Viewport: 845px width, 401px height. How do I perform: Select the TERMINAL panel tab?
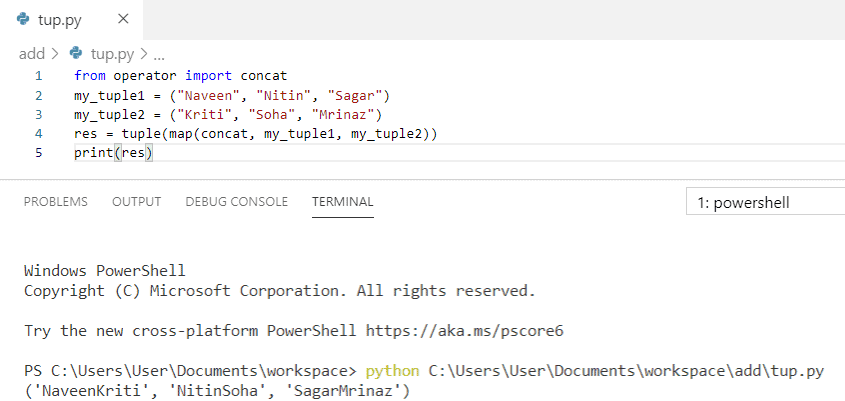343,202
